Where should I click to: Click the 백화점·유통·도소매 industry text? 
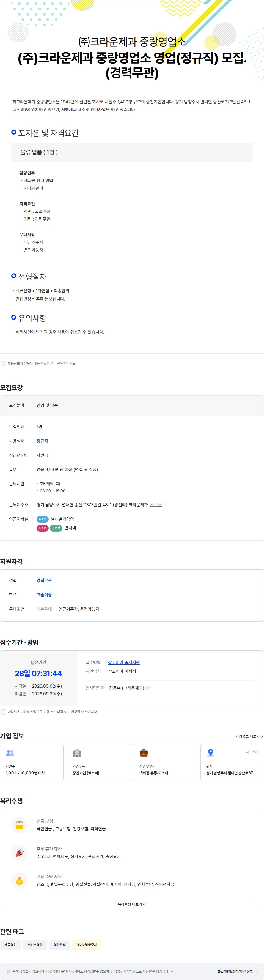[x=154, y=773]
